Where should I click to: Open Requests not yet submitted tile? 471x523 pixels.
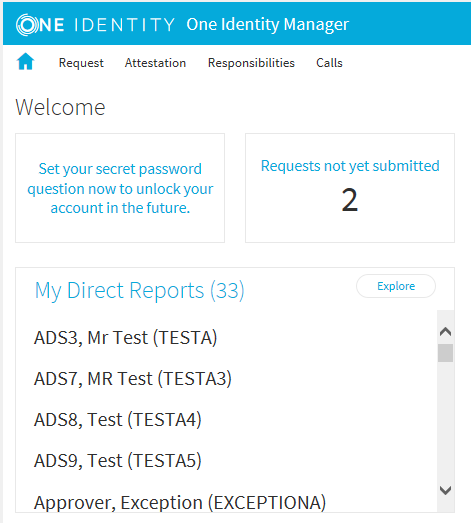350,188
